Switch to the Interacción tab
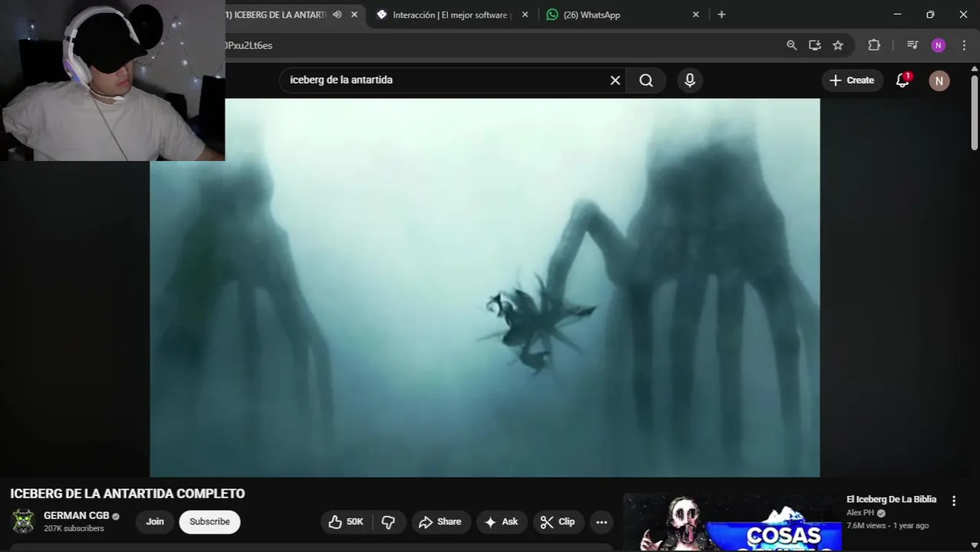Screen dimensions: 980x552 450,15
